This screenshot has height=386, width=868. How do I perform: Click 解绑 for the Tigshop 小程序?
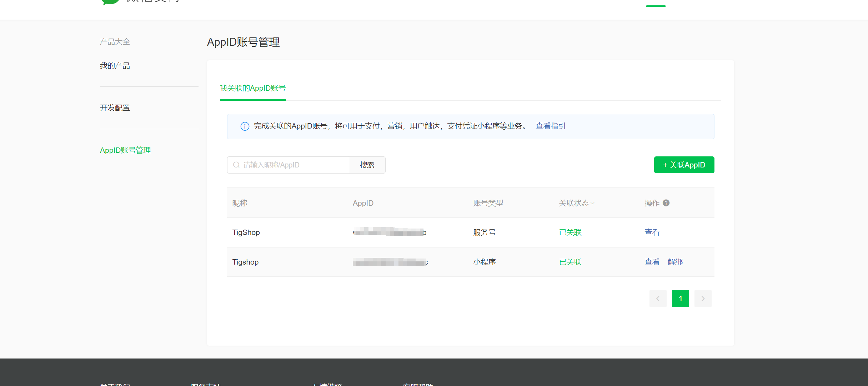coord(675,262)
